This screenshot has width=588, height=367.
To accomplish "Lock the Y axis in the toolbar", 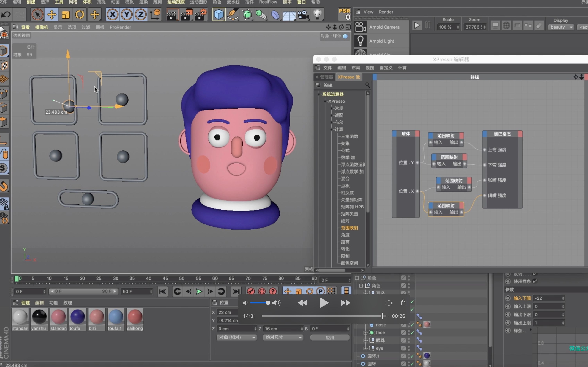I will click(126, 14).
